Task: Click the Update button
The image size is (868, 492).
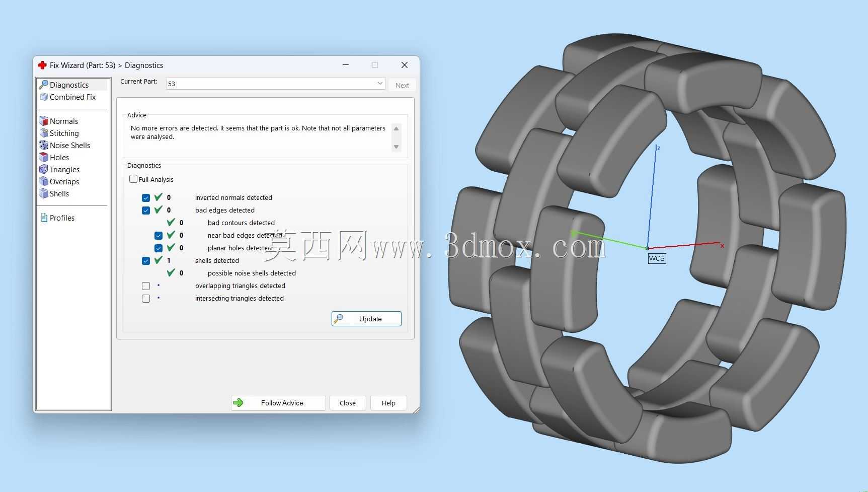Action: (x=366, y=319)
